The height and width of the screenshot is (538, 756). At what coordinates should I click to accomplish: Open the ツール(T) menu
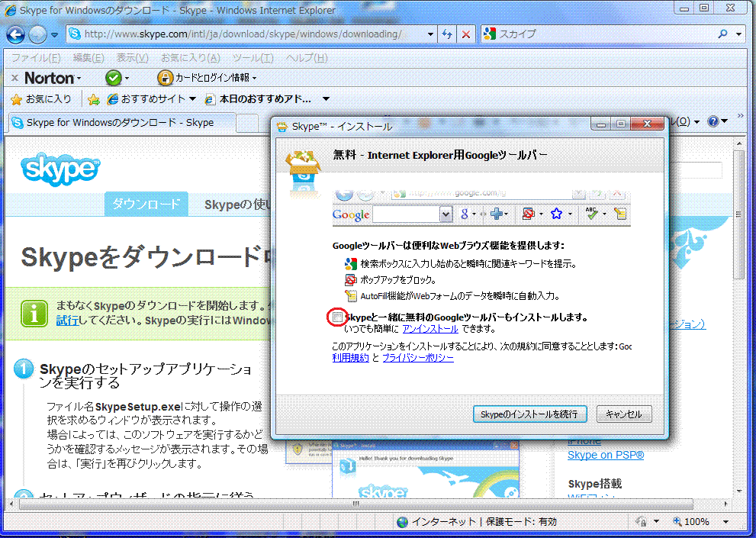(253, 58)
